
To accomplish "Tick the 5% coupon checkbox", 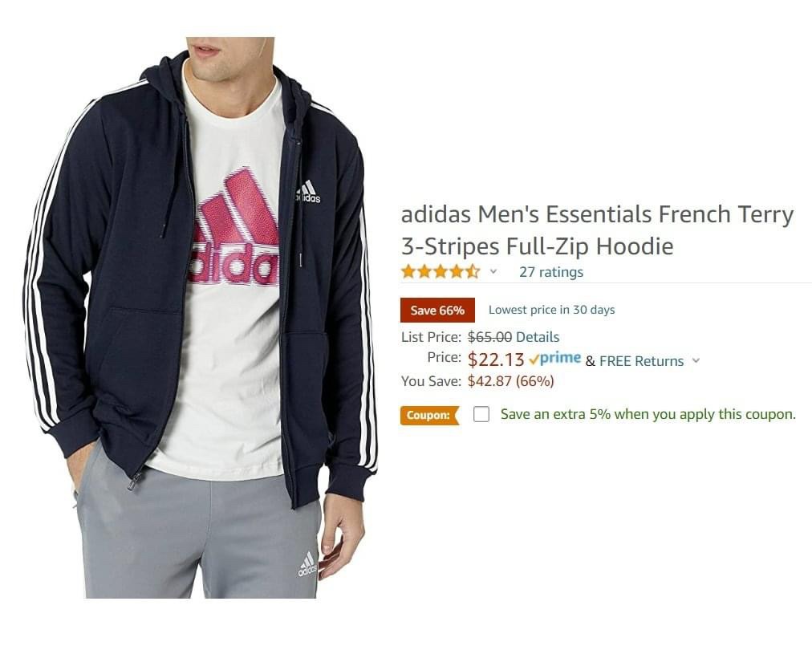I will pyautogui.click(x=481, y=415).
